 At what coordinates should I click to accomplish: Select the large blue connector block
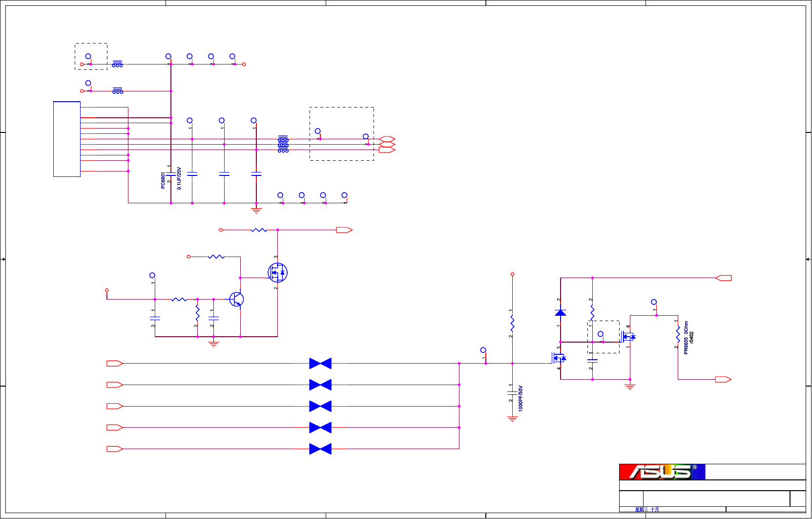[x=67, y=139]
